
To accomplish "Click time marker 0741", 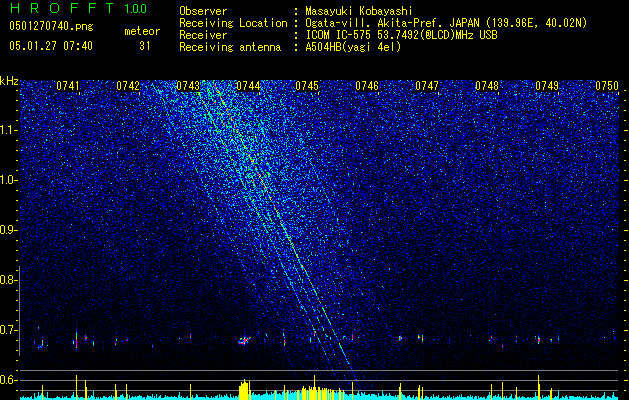I will [x=68, y=86].
